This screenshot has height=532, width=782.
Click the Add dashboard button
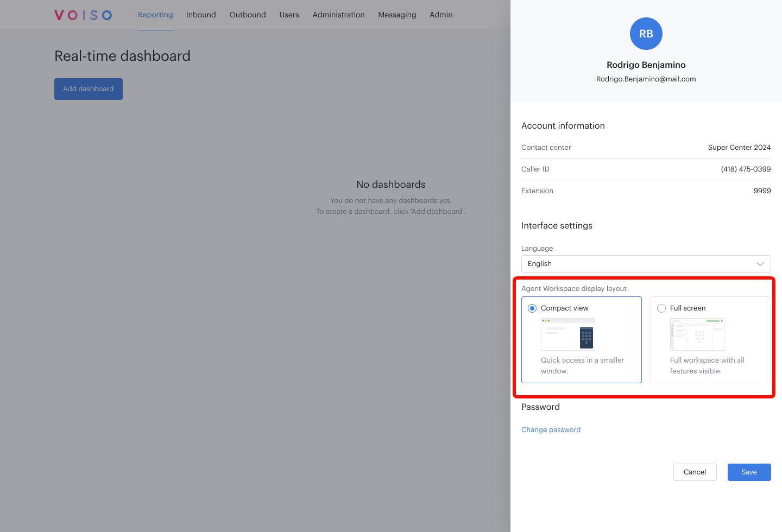tap(89, 89)
